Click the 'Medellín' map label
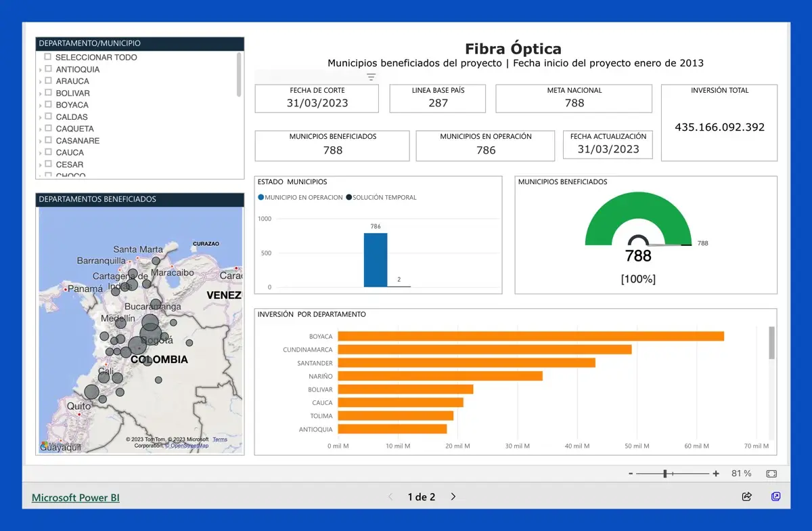Screen dimensions: 812x531 pos(118,318)
